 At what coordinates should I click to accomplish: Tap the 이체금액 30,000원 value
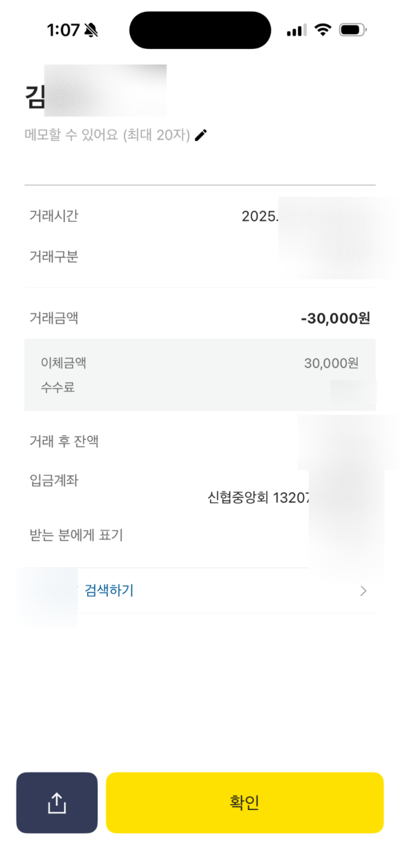coord(331,363)
